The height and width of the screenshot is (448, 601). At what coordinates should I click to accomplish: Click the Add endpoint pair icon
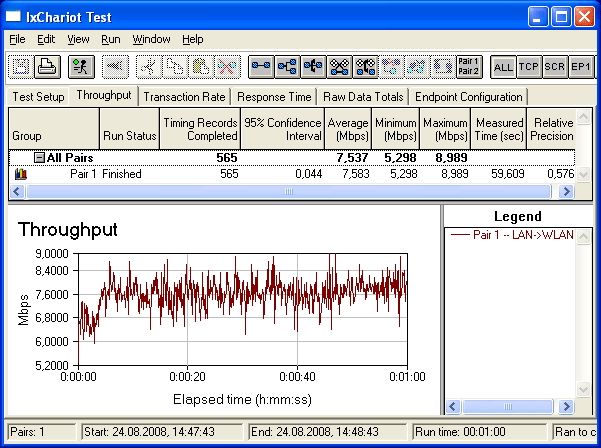[x=261, y=67]
